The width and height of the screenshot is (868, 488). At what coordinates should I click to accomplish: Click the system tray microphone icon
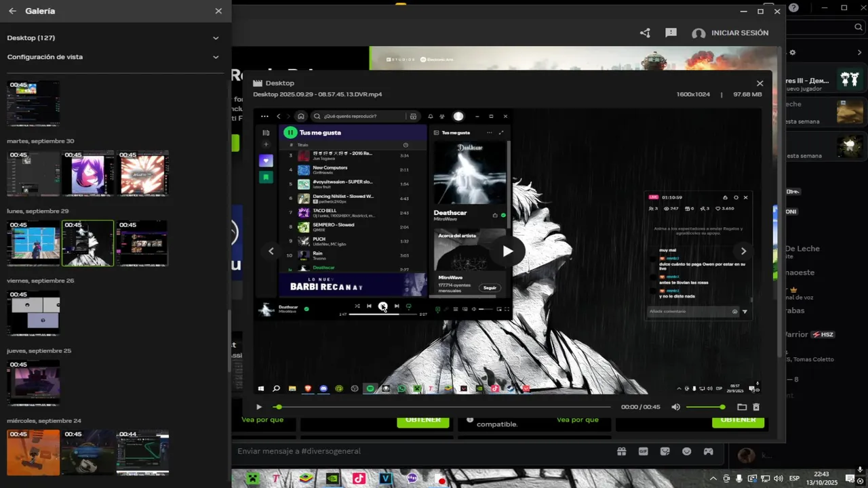pos(739,479)
